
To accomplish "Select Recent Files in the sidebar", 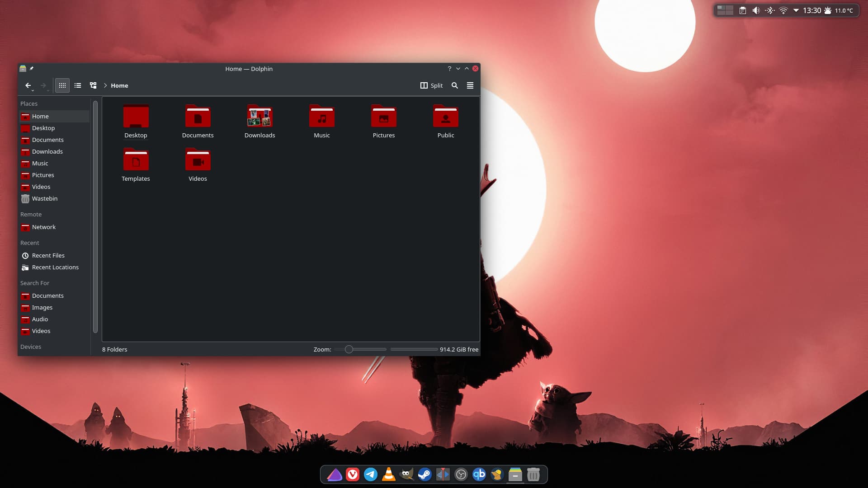I will point(47,255).
